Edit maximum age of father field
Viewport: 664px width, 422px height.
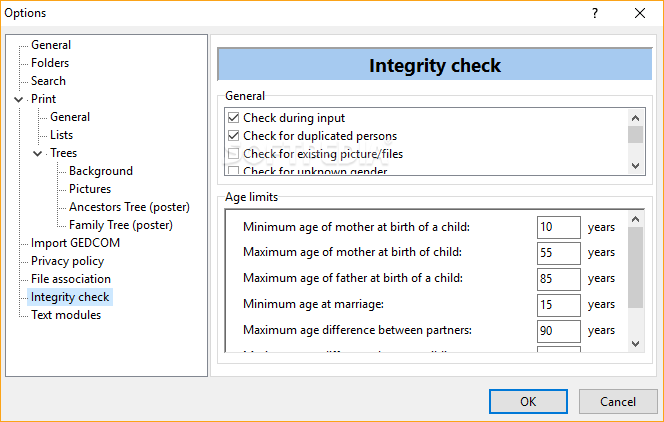click(558, 279)
